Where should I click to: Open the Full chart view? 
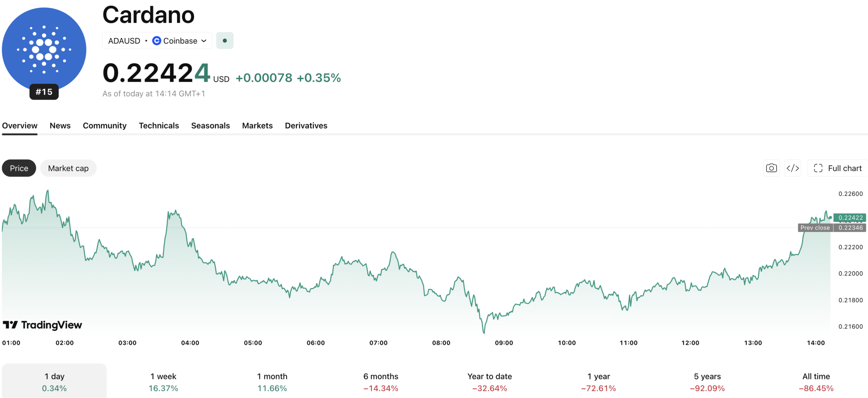coord(837,168)
